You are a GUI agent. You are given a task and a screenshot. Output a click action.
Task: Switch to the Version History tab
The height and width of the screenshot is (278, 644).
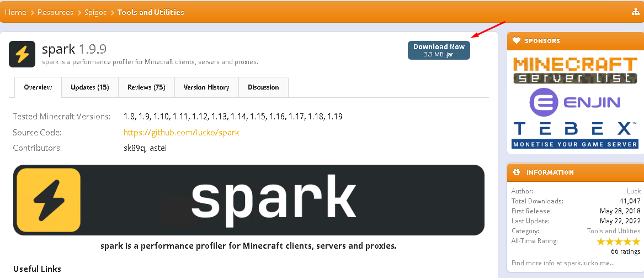[x=206, y=87]
